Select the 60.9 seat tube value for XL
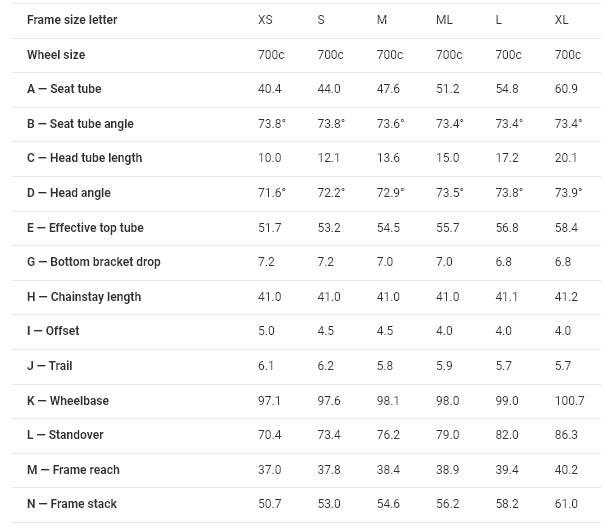Viewport: 609px width, 526px height. (567, 89)
